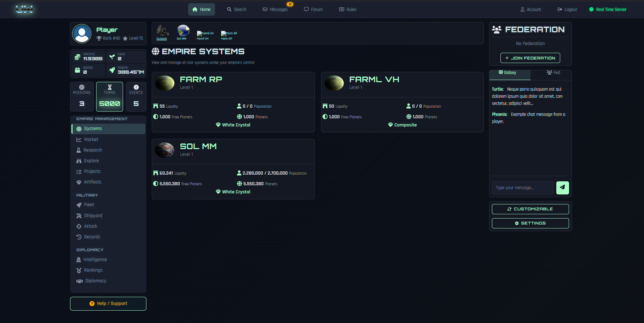644x323 pixels.
Task: Open the Fleet page
Action: (x=89, y=204)
